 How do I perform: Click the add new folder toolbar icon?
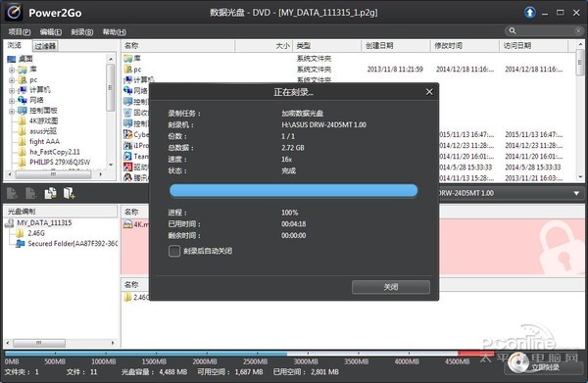click(69, 193)
